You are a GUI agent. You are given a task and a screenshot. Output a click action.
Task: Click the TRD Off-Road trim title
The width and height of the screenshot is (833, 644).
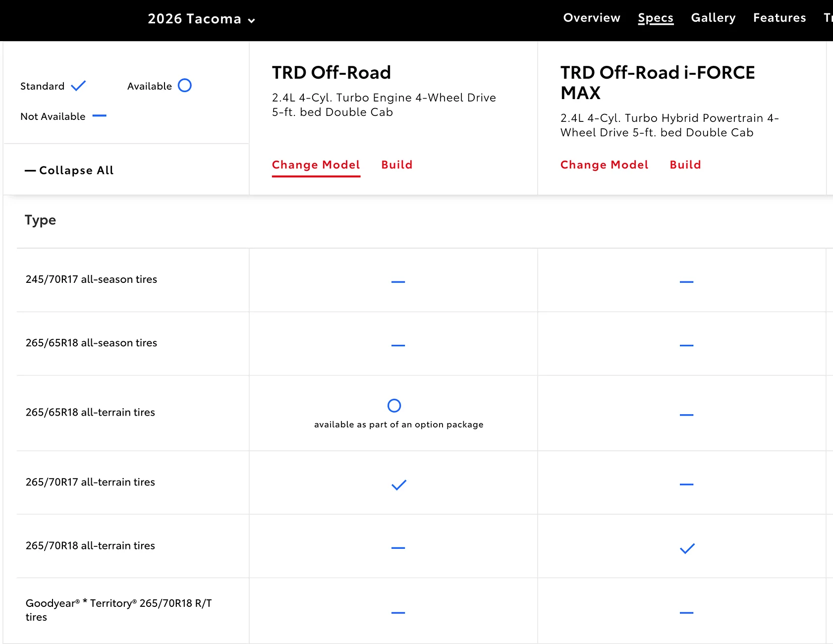pos(331,73)
